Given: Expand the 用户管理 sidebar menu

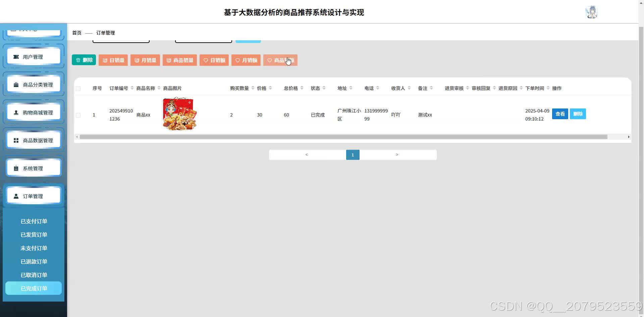Looking at the screenshot, I should pyautogui.click(x=34, y=57).
